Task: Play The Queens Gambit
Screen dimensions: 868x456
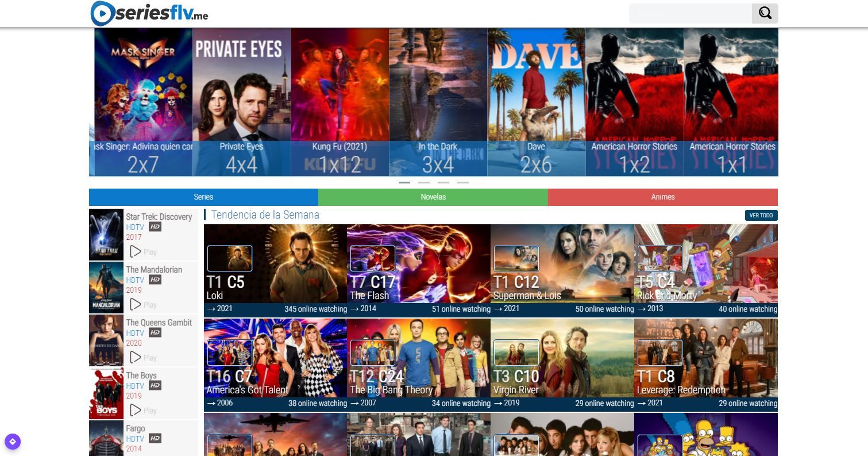Action: [143, 357]
